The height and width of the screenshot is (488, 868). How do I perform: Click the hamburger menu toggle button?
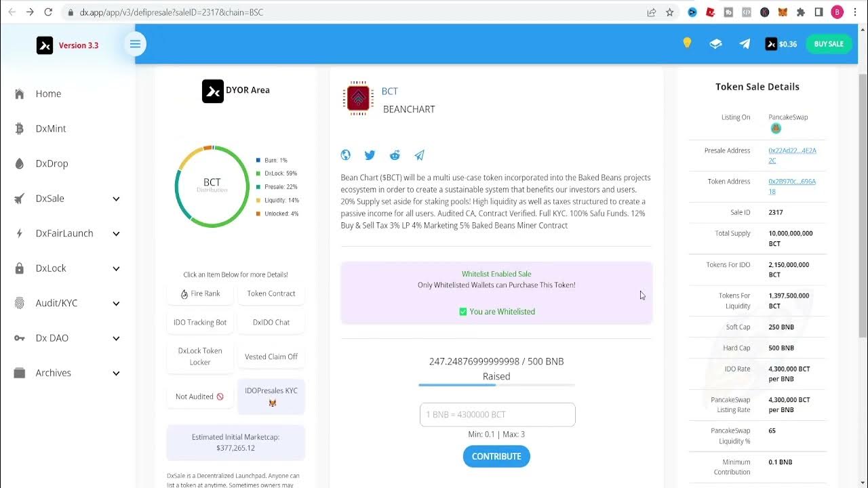pos(135,44)
